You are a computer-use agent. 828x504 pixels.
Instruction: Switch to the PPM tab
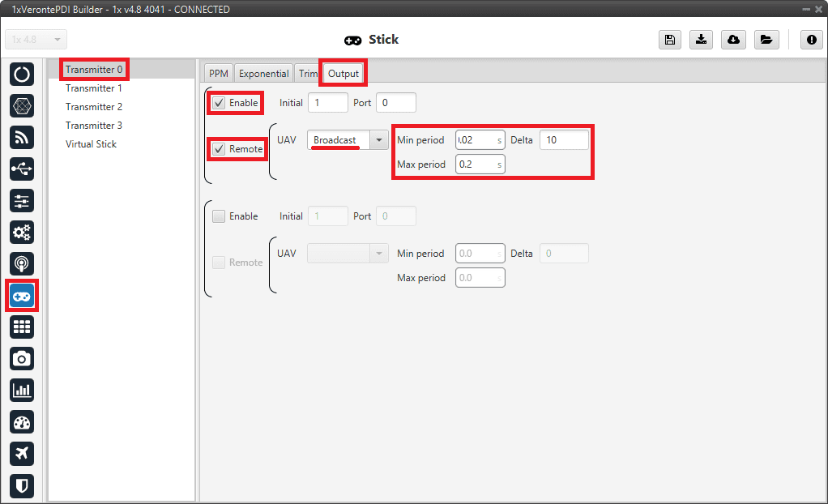[x=219, y=73]
